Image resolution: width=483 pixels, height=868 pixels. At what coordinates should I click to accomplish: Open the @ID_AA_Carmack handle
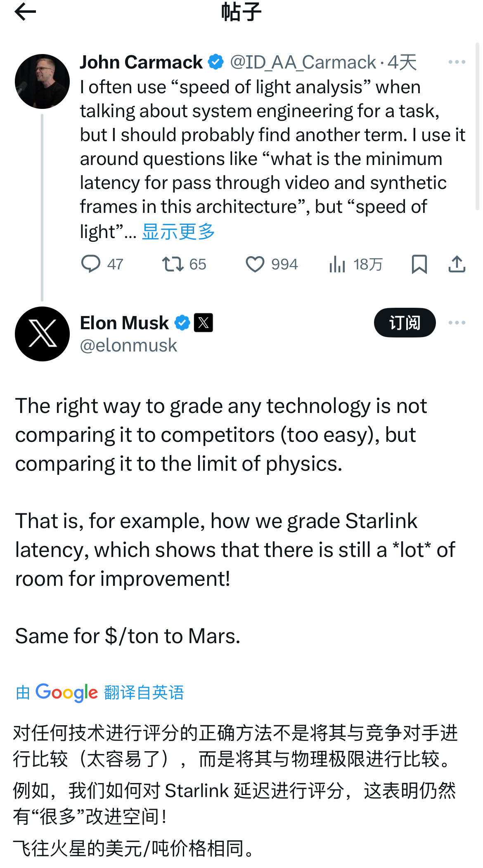point(303,62)
